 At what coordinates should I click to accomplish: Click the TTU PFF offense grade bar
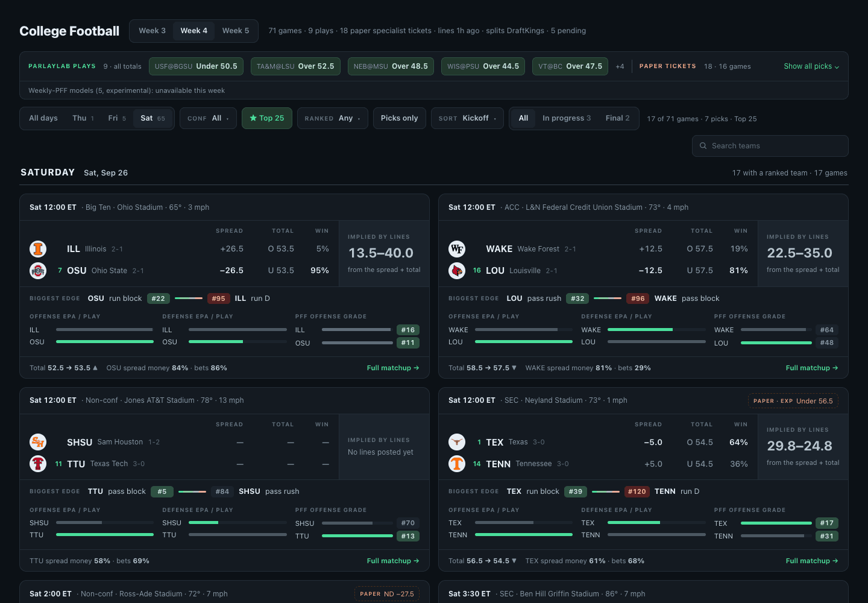coord(357,536)
